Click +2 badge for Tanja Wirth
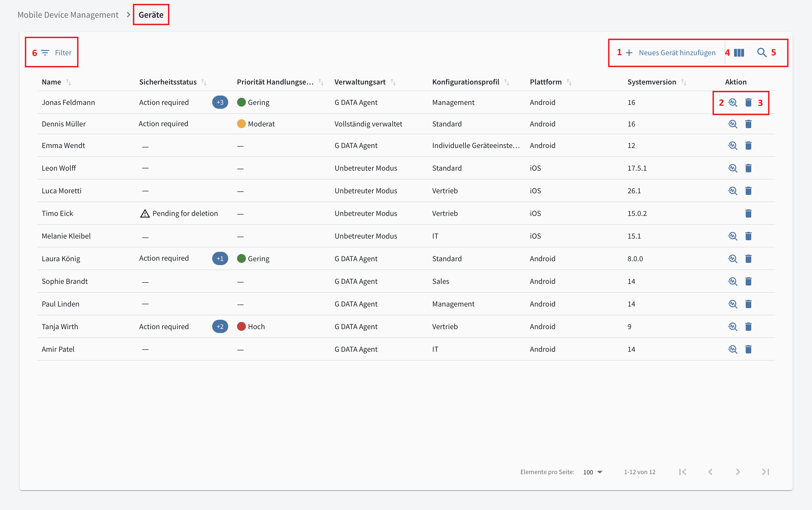Screen dimensions: 812x510 [220, 326]
